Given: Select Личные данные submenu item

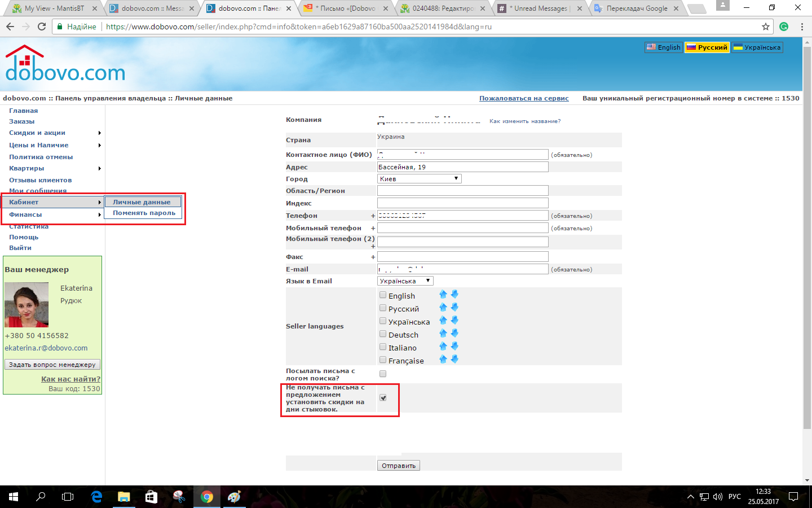Looking at the screenshot, I should coord(143,202).
